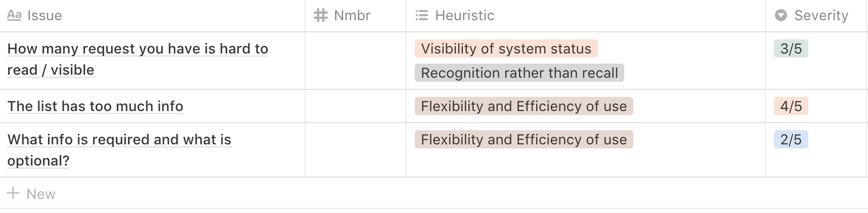Select the "Visibility of system status" tag
This screenshot has height=213, width=868.
tap(506, 49)
